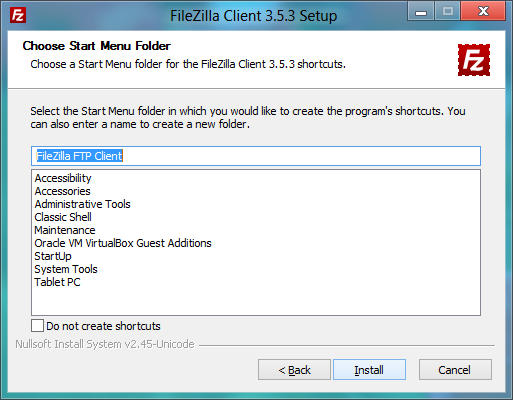Select Accessibility folder in the list
The width and height of the screenshot is (513, 400).
63,178
